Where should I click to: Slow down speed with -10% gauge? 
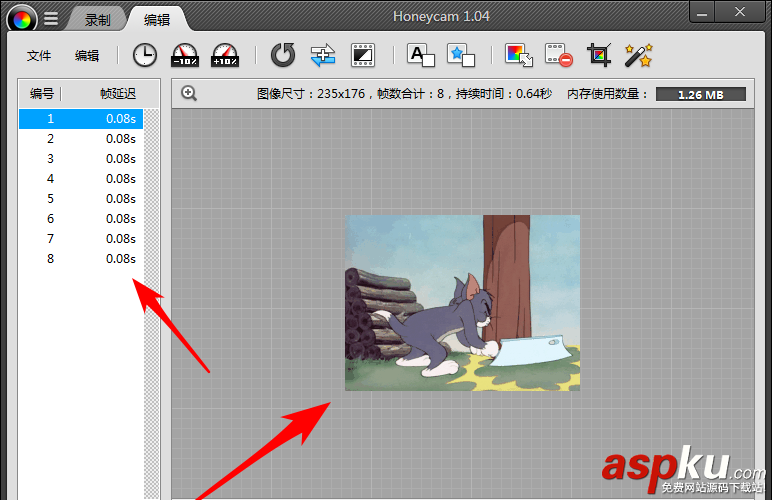(x=185, y=55)
